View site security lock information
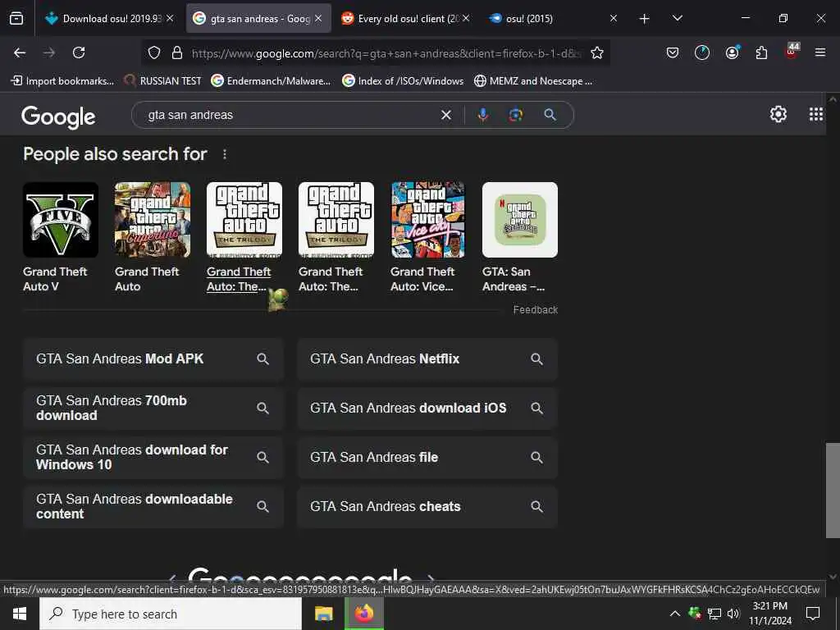 pyautogui.click(x=177, y=52)
